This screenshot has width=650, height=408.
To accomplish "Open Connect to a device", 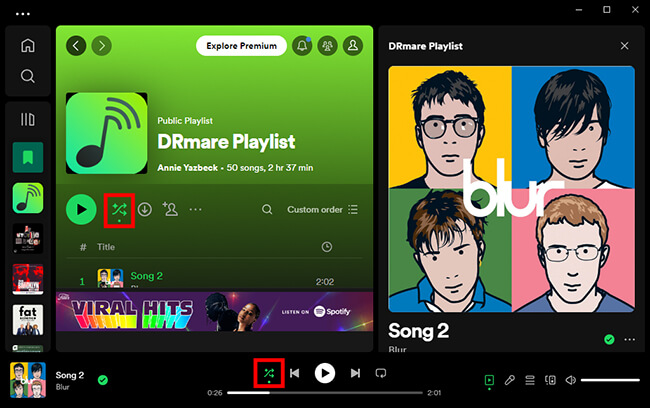I will tap(550, 380).
